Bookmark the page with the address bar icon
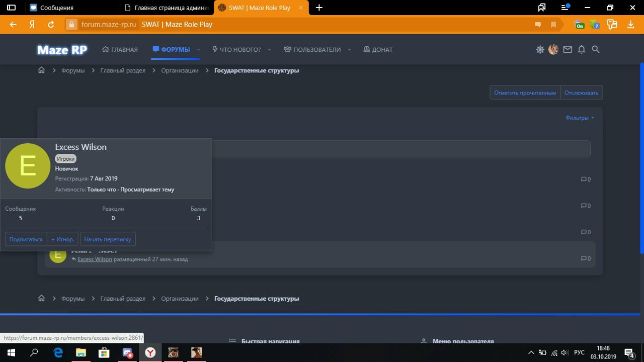 553,24
